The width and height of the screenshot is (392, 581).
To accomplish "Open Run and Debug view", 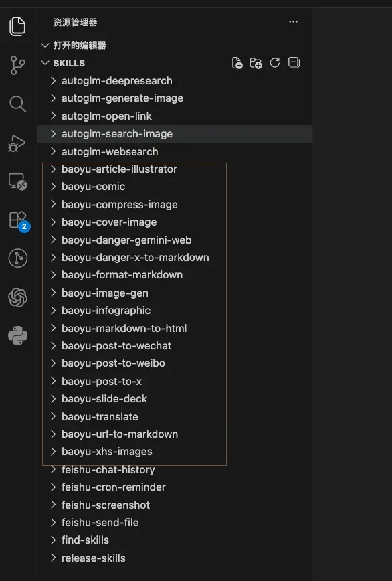I will (x=17, y=143).
